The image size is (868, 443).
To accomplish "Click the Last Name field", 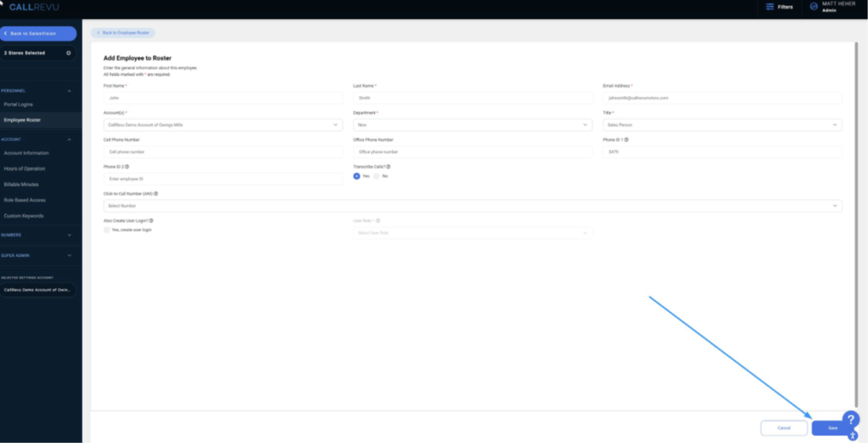I will [473, 98].
